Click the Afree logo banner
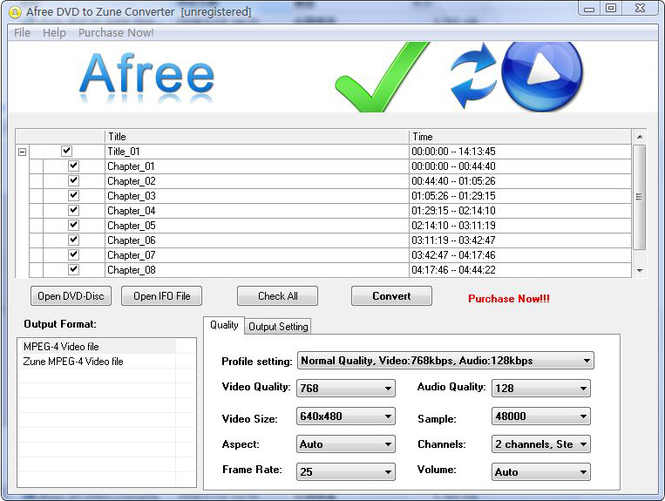665x501 pixels. 147,78
